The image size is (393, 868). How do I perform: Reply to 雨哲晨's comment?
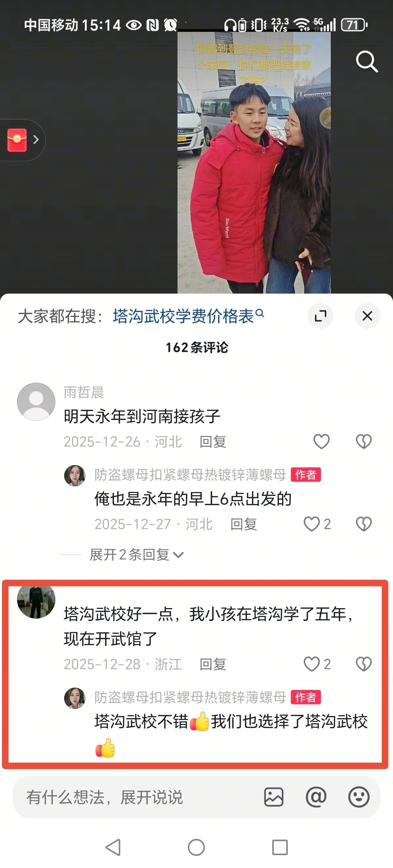213,442
